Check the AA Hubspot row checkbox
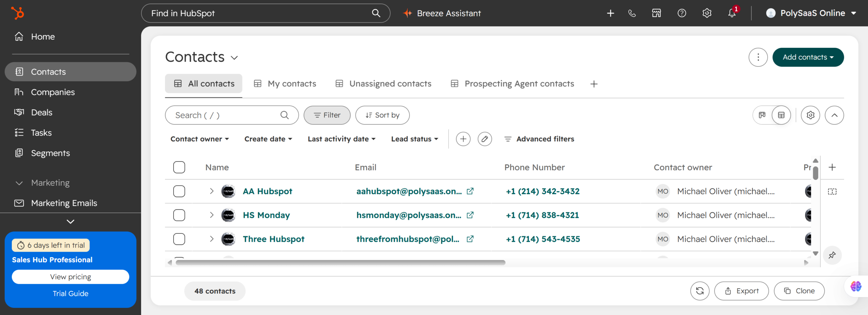 [179, 191]
